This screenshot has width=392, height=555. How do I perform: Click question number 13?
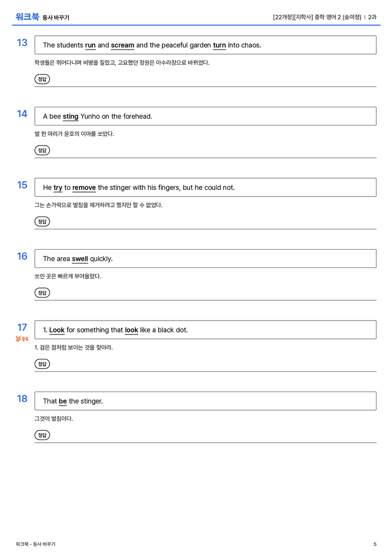22,42
